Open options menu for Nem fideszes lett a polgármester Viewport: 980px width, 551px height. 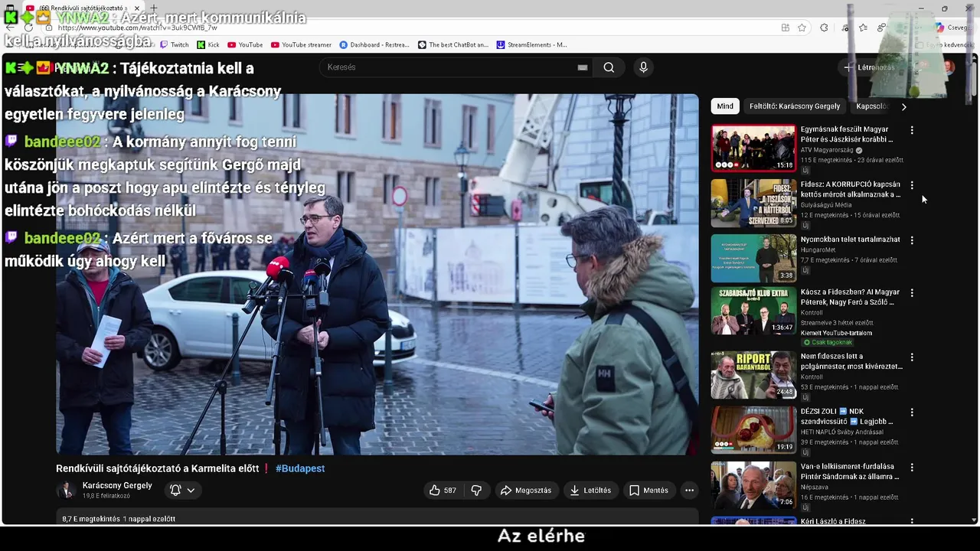[912, 357]
